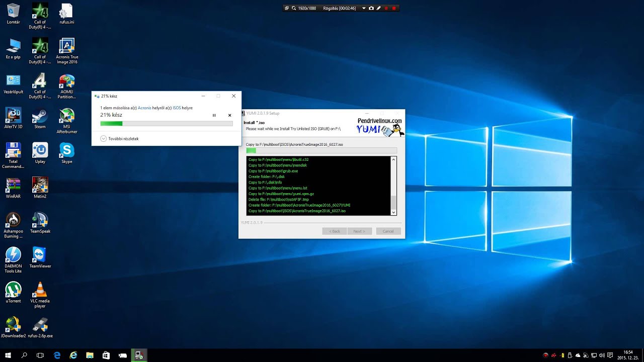
Task: Open AVerTV 3D desktop icon
Action: tap(14, 118)
